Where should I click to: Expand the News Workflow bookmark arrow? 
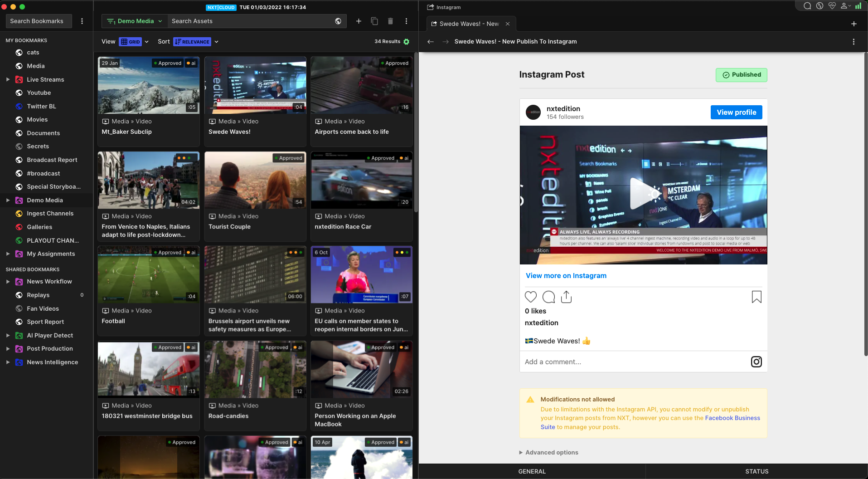tap(8, 281)
